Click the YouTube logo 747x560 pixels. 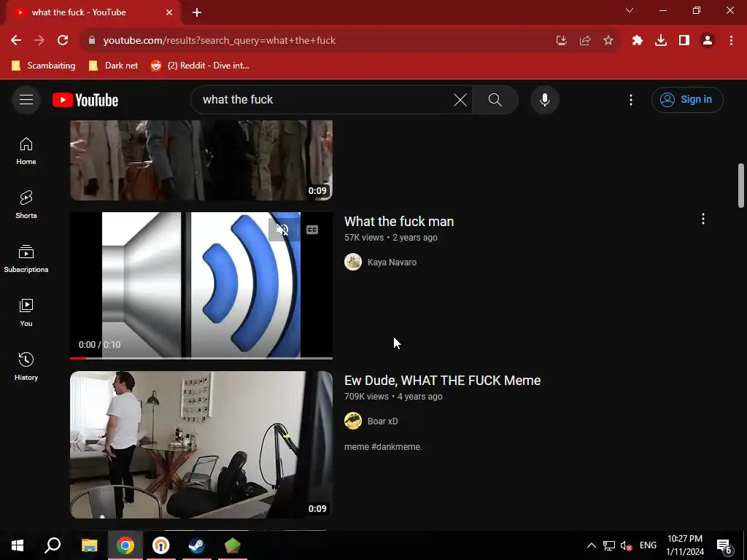tap(85, 100)
